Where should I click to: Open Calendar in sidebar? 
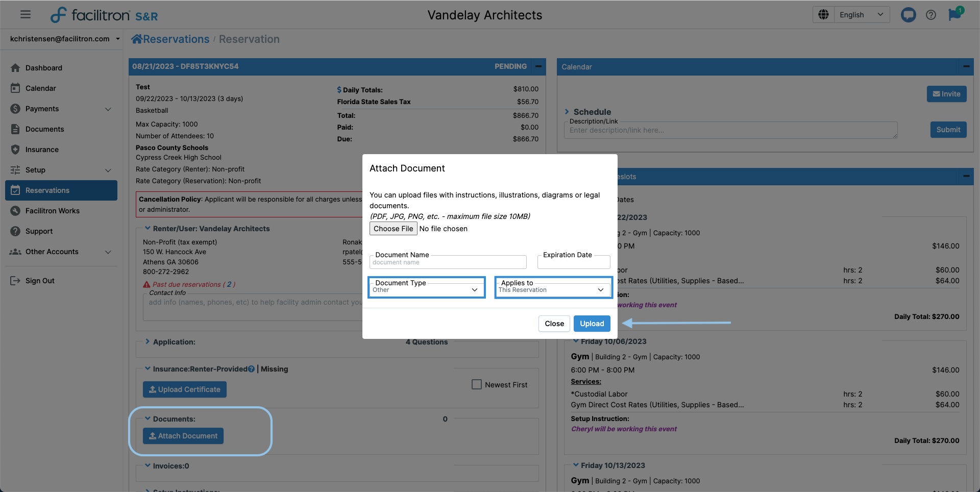pyautogui.click(x=61, y=88)
